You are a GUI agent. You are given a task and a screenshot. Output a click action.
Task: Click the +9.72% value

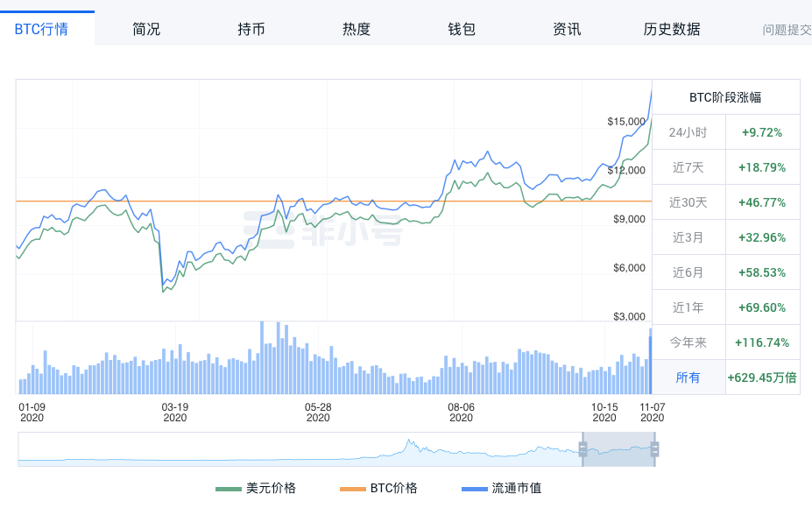[x=762, y=132]
